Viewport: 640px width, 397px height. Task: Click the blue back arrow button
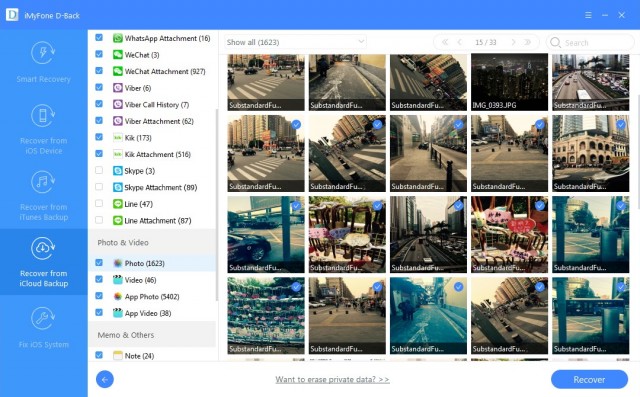105,379
